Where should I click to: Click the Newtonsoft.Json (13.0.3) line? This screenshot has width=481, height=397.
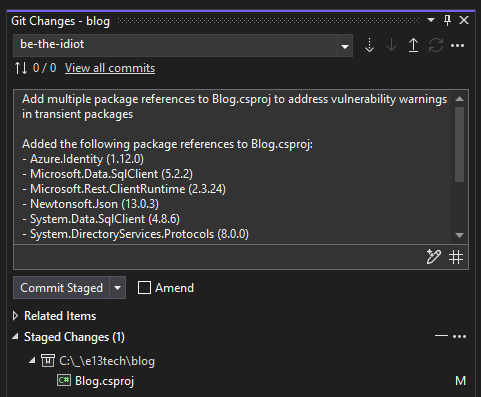[x=91, y=204]
